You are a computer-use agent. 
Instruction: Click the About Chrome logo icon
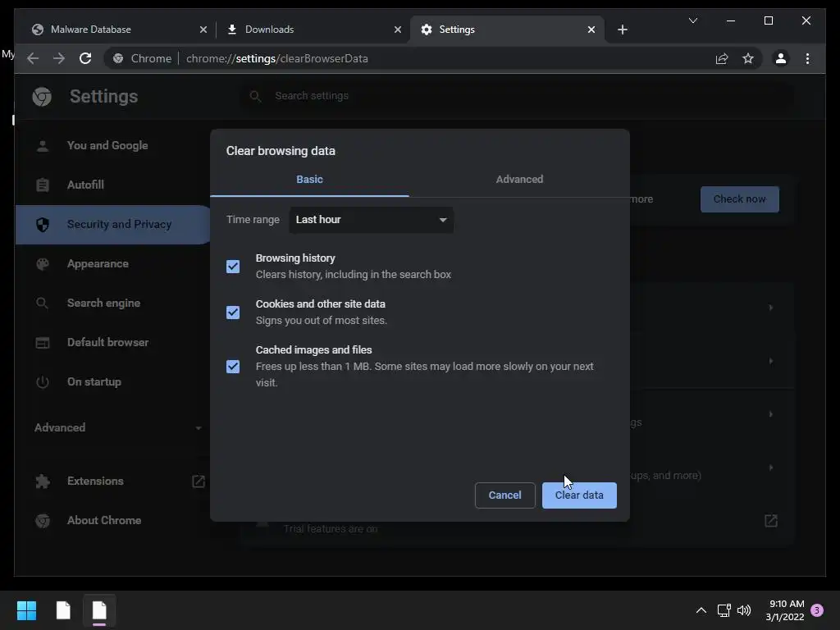tap(43, 520)
